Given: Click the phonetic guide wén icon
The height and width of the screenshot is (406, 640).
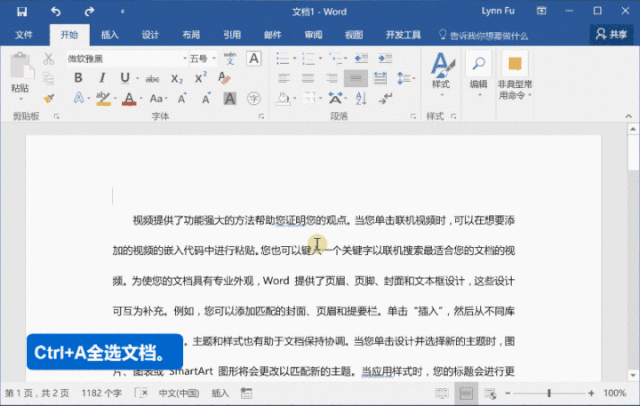Looking at the screenshot, I should [x=230, y=58].
